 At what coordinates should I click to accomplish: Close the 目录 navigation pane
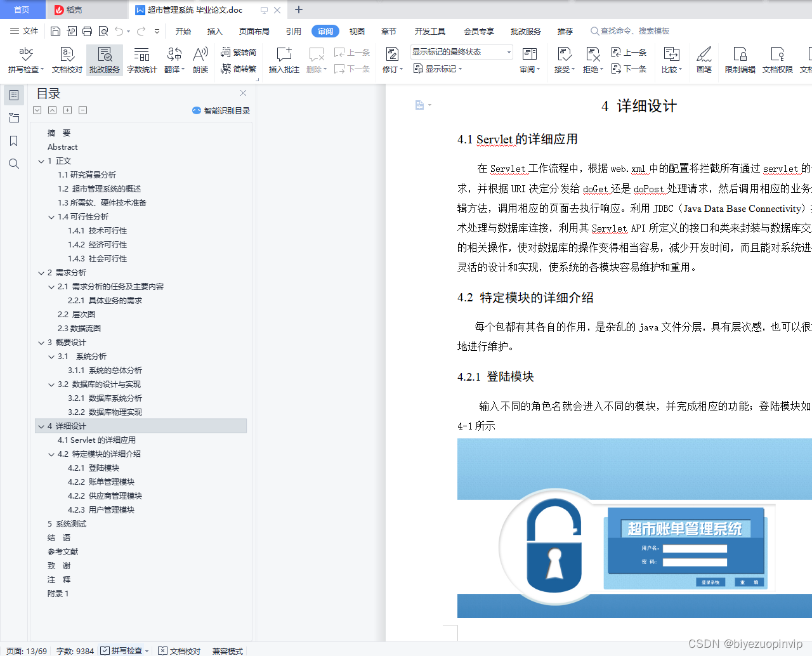pyautogui.click(x=243, y=93)
